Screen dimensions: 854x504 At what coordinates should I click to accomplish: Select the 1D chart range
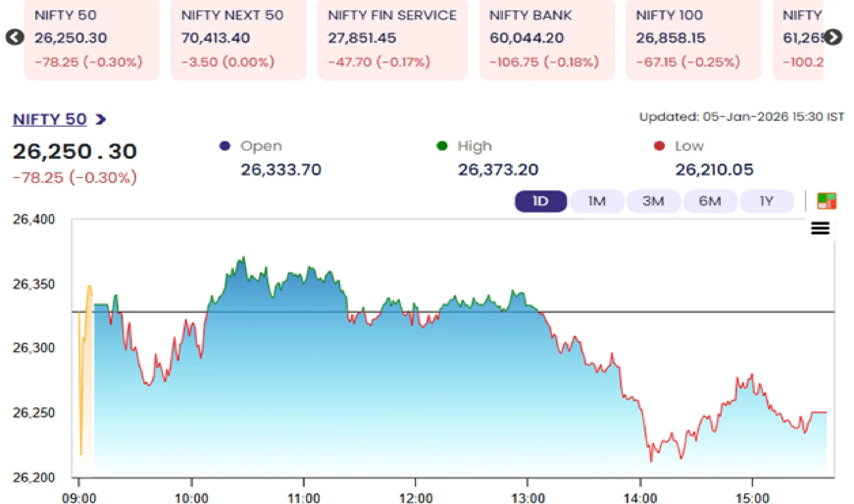(x=540, y=201)
